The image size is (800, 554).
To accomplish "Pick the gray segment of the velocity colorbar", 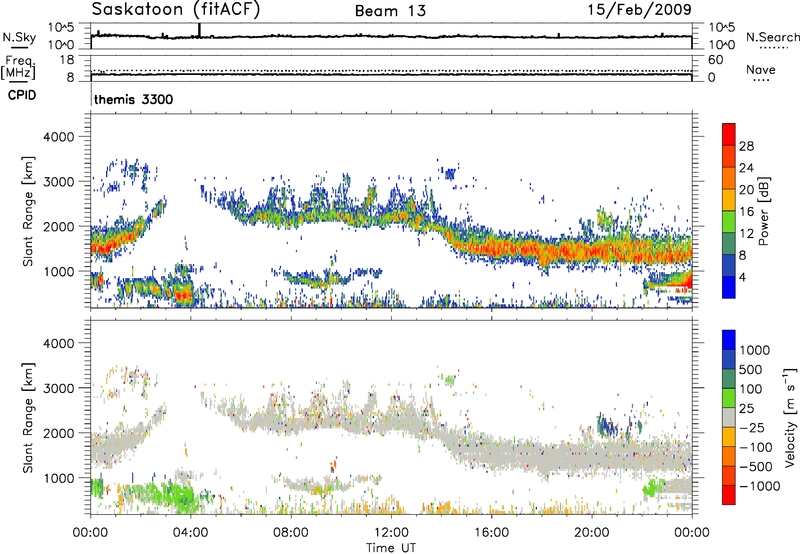I will [x=729, y=418].
